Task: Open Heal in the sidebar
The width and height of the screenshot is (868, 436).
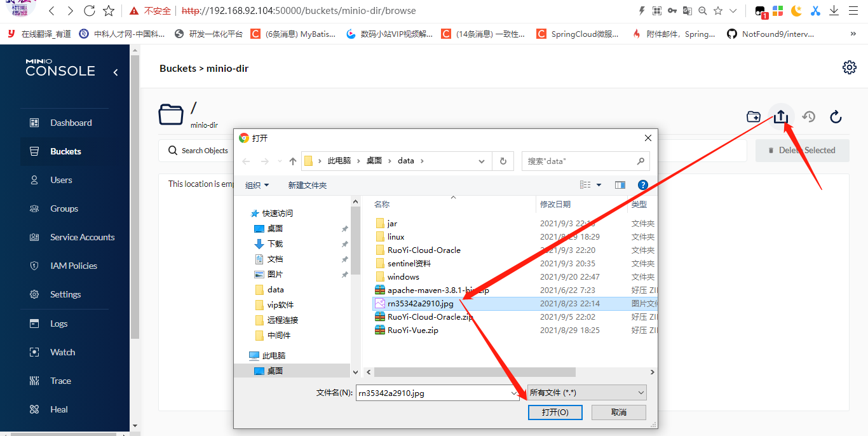Action: [58, 409]
